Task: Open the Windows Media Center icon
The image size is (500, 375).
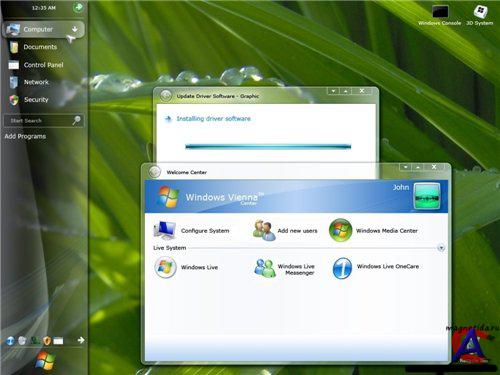Action: point(340,230)
